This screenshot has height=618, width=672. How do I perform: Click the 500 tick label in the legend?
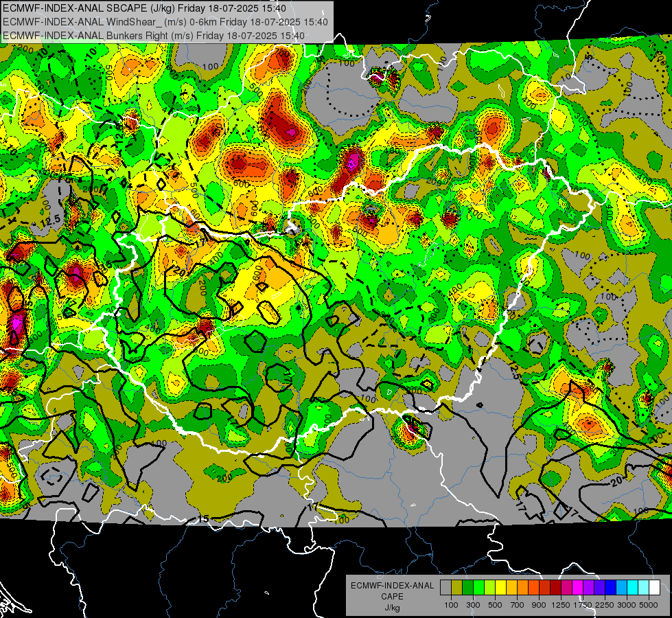[495, 605]
